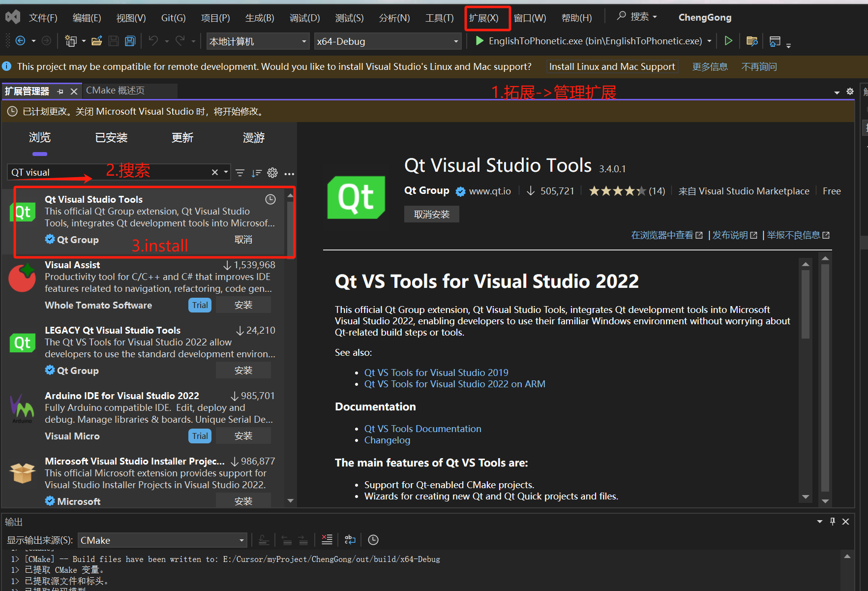Toggle the pin on the Output panel
The height and width of the screenshot is (591, 868).
(x=833, y=521)
